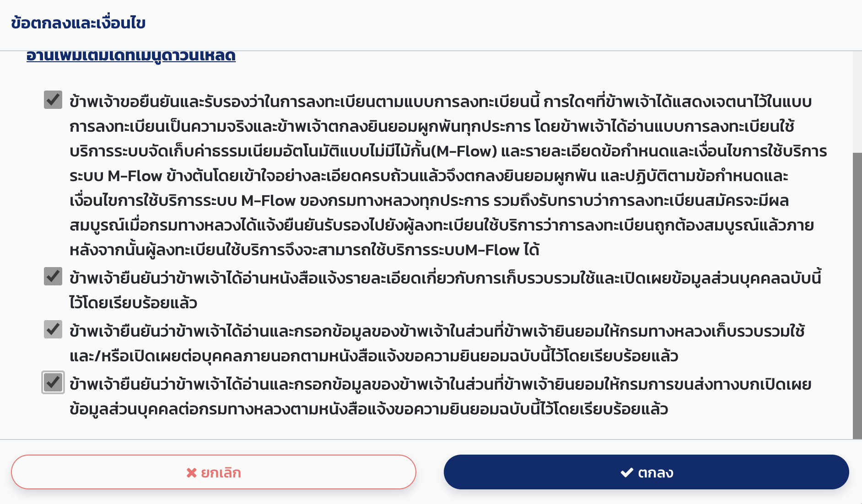This screenshot has width=862, height=504.
Task: Click the last line starting ข้อมูลส่วนบุคคลต่อกรมทางหลวง
Action: (368, 409)
